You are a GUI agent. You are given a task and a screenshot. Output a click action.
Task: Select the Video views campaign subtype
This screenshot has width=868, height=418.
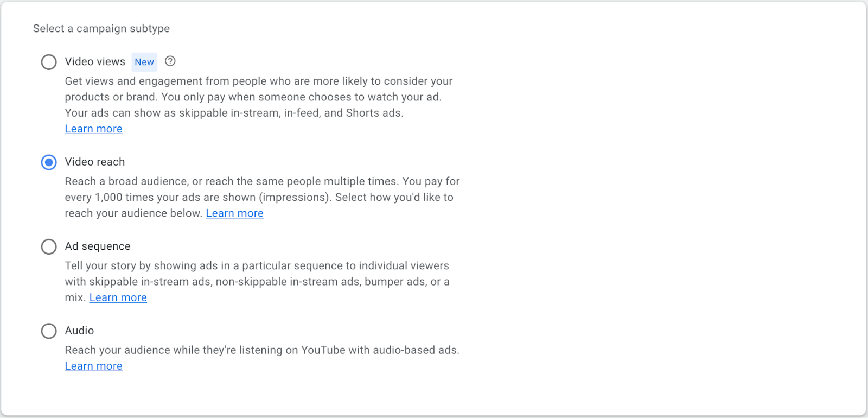(49, 62)
